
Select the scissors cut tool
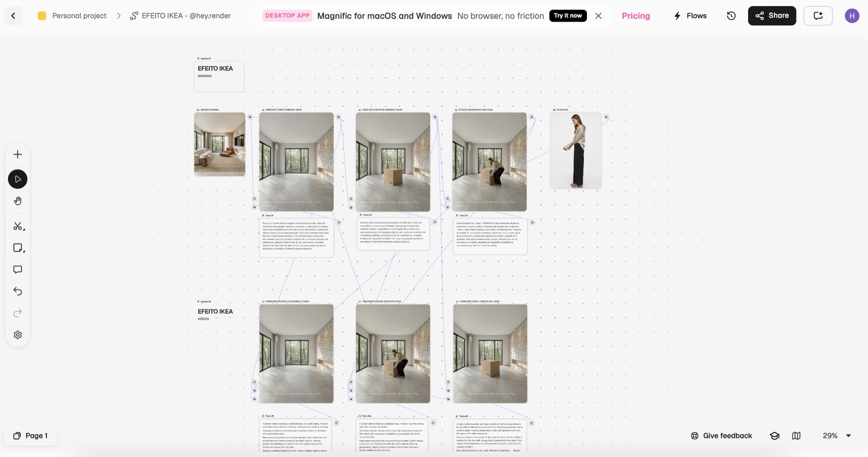click(18, 226)
